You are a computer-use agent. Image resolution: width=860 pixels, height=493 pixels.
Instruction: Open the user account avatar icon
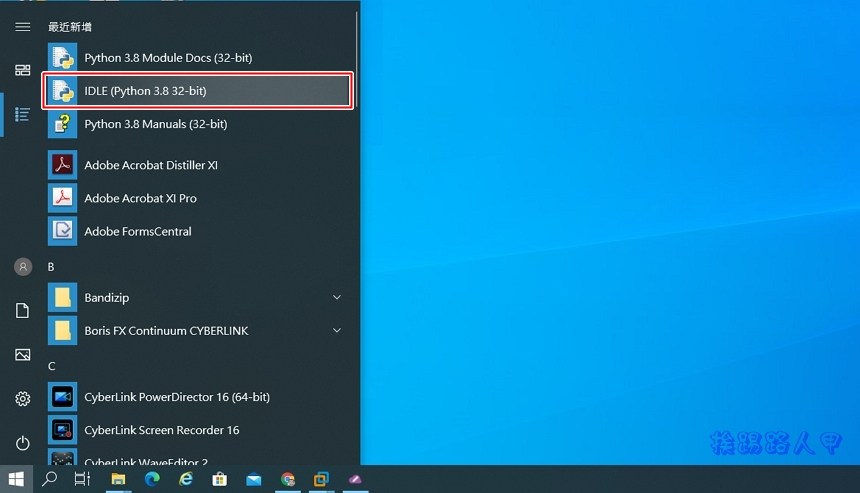pos(22,267)
